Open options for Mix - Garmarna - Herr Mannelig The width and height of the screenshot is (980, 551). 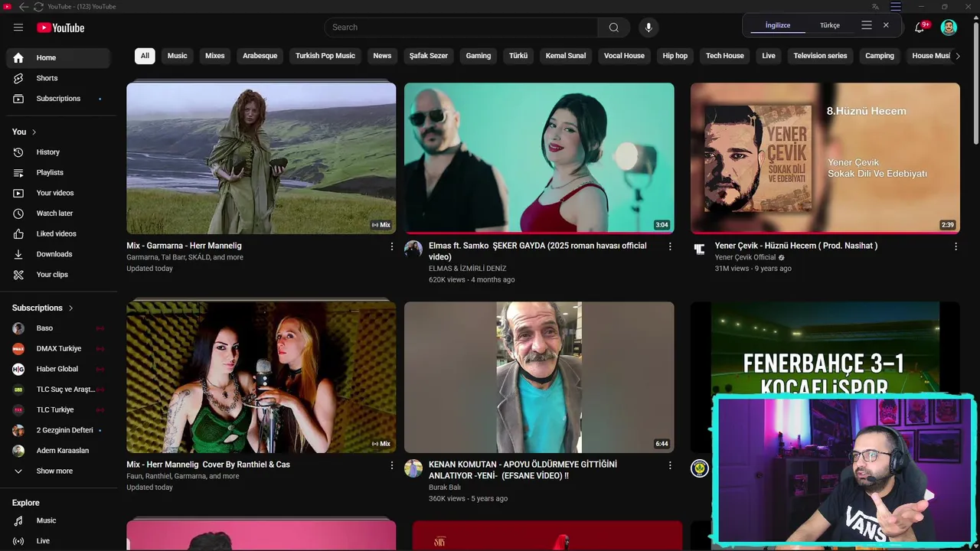[x=392, y=246]
